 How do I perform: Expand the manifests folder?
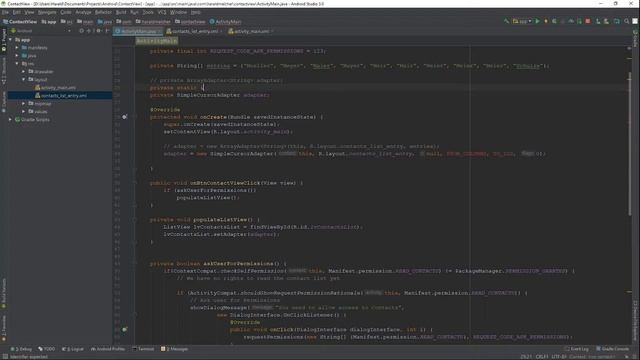pos(17,47)
